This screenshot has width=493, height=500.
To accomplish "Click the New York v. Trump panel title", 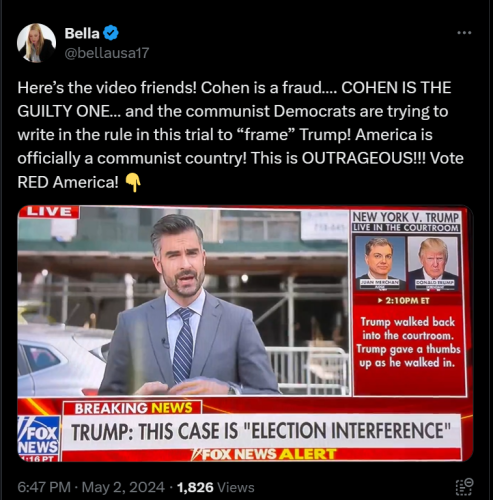I will pos(406,217).
